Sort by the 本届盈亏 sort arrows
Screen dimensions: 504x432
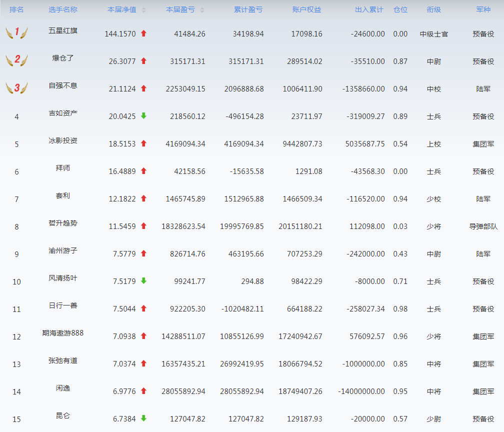pos(202,10)
